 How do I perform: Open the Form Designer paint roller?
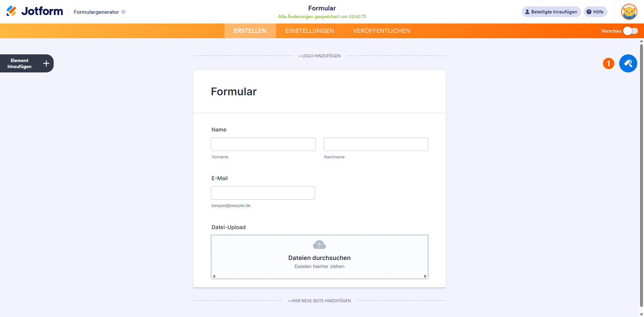628,63
